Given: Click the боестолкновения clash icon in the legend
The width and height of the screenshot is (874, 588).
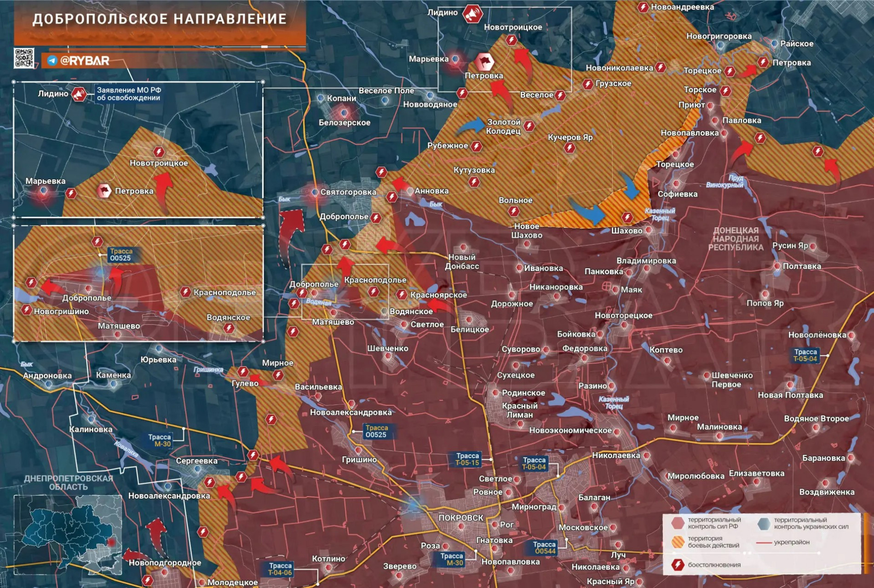Looking at the screenshot, I should tap(678, 565).
